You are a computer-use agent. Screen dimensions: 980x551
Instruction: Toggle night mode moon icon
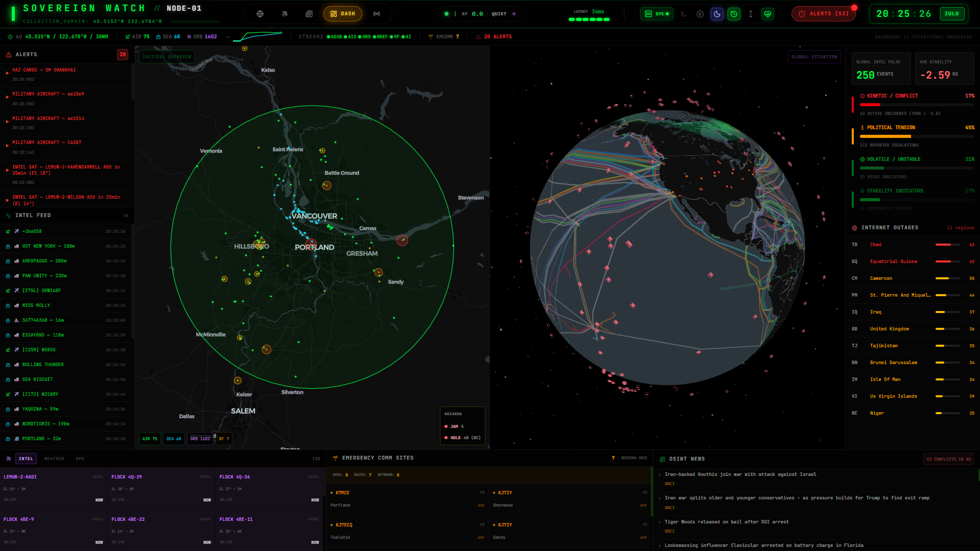click(717, 14)
